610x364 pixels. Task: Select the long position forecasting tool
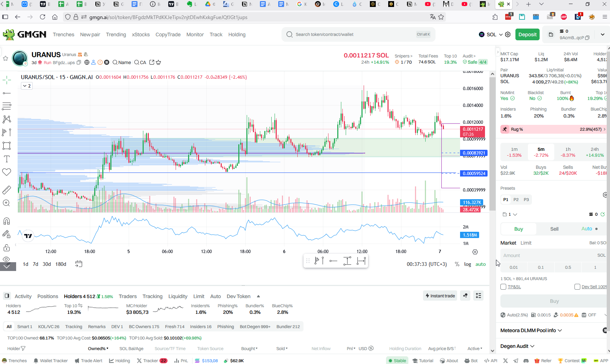[x=7, y=132]
